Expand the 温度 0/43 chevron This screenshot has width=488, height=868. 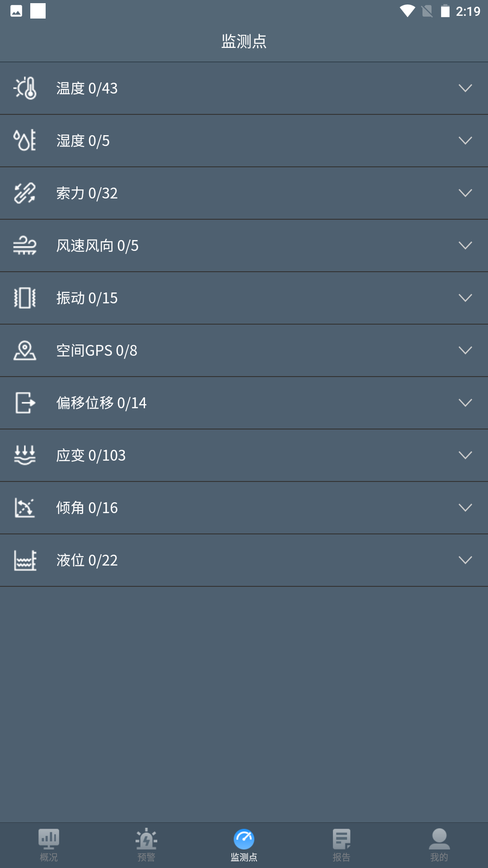(465, 88)
